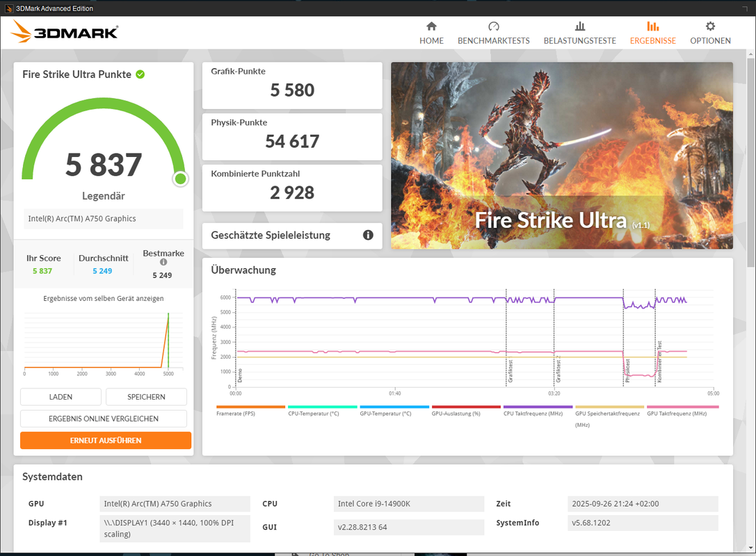Click the vertical scrollbar thumb
This screenshot has height=556, width=756.
click(x=750, y=161)
